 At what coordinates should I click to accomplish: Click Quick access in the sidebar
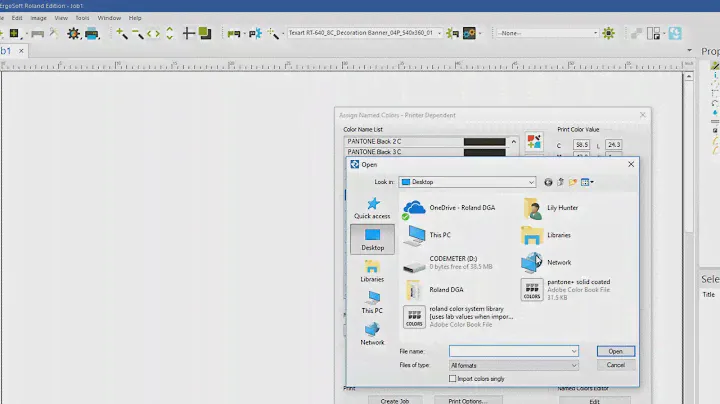click(372, 208)
